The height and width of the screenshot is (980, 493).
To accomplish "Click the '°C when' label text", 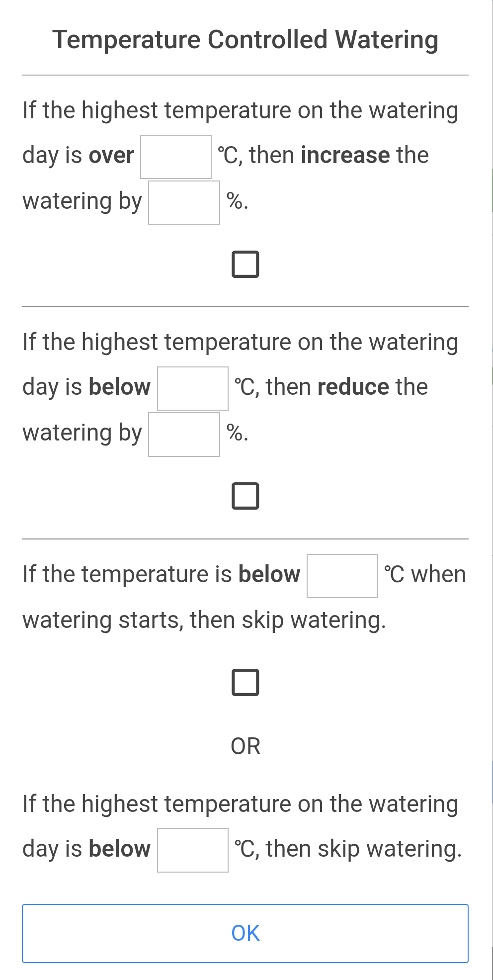I will (425, 574).
